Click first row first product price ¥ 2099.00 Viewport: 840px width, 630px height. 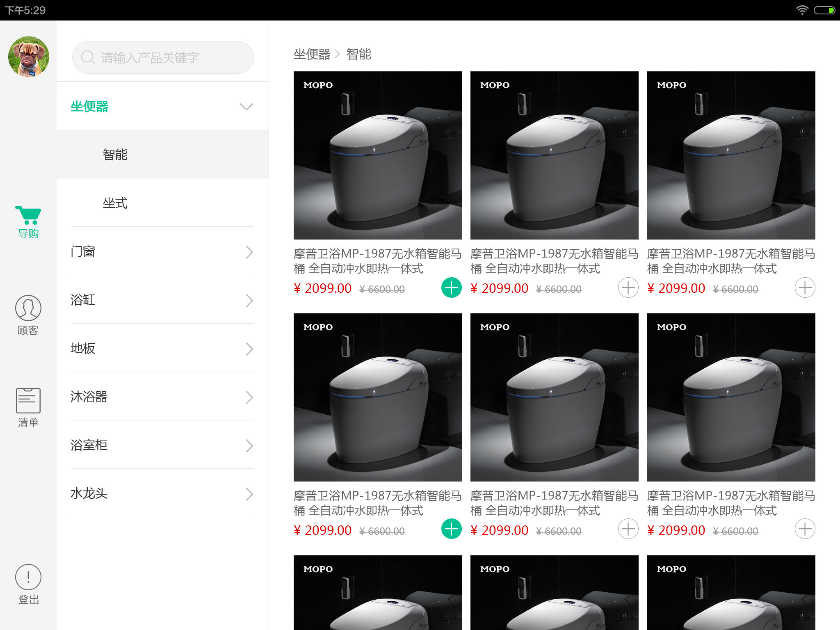tap(323, 288)
